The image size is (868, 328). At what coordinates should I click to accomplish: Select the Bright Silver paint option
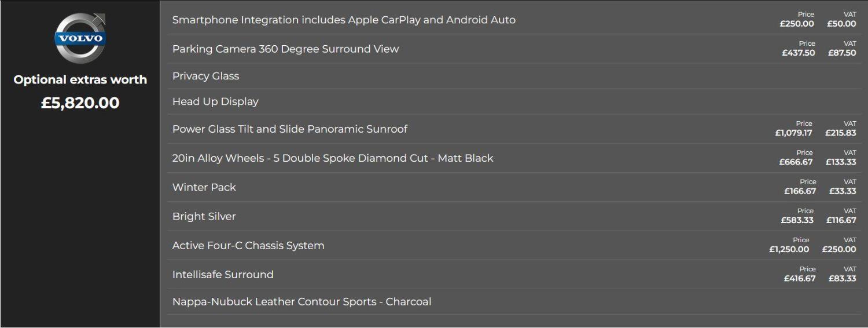(x=514, y=216)
